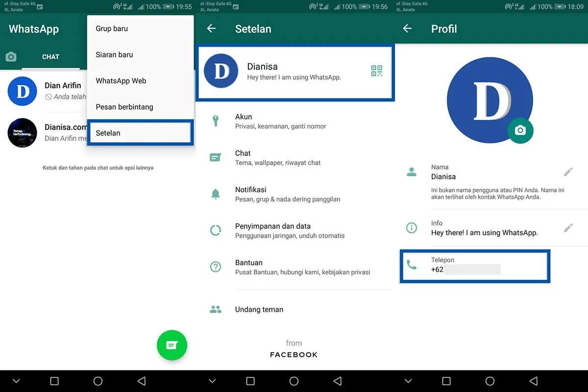Viewport: 588px width, 392px height.
Task: Tap the back arrow on the Setelan screen
Action: 211,29
